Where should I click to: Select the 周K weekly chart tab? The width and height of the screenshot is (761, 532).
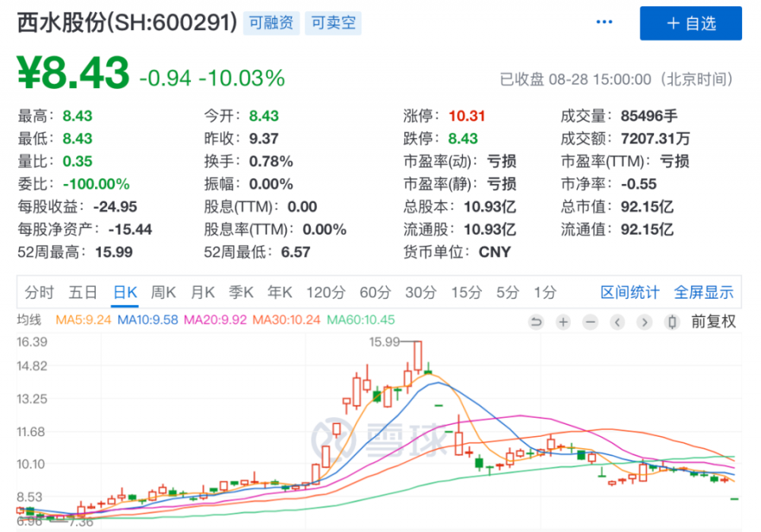163,293
